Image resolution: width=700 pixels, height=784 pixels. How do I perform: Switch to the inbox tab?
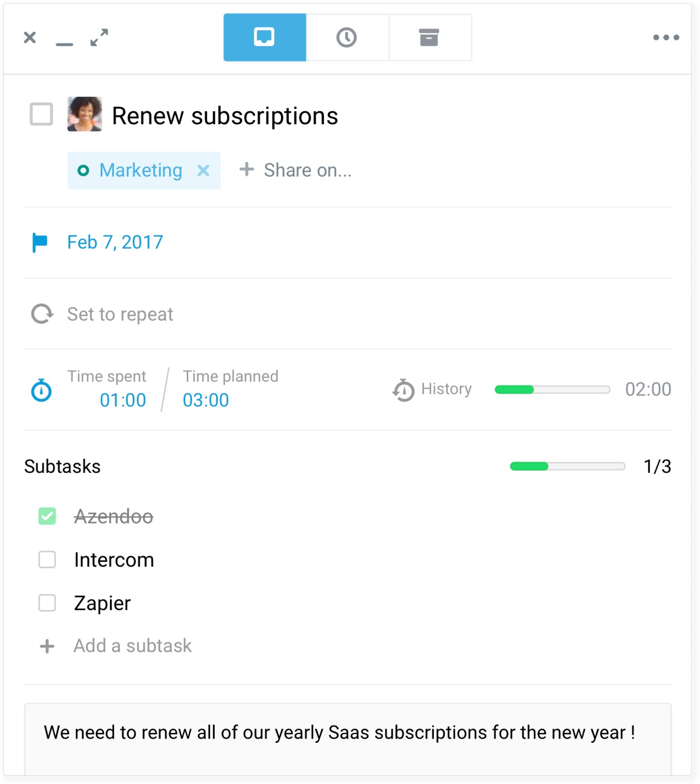[x=265, y=37]
